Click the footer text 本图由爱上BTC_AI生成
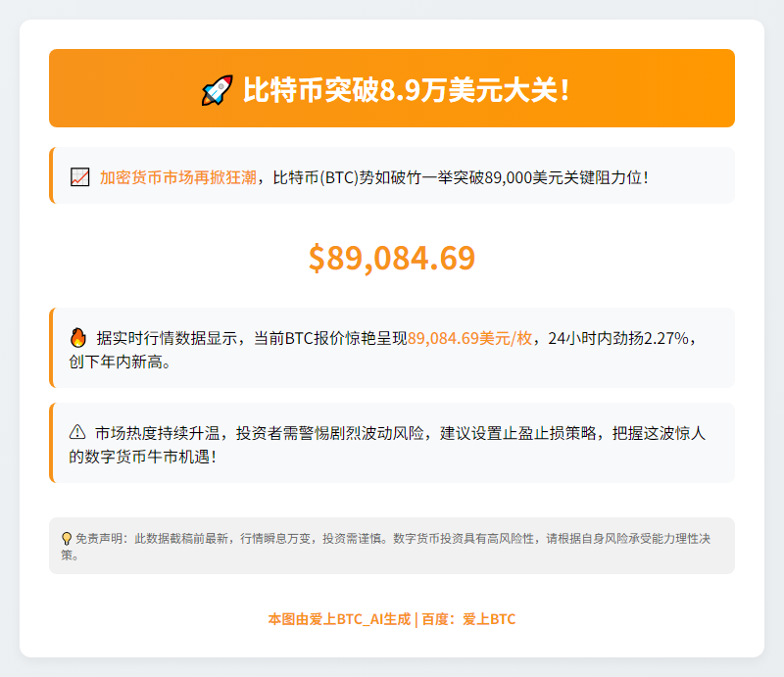Screen dimensions: 784x677 (339, 619)
